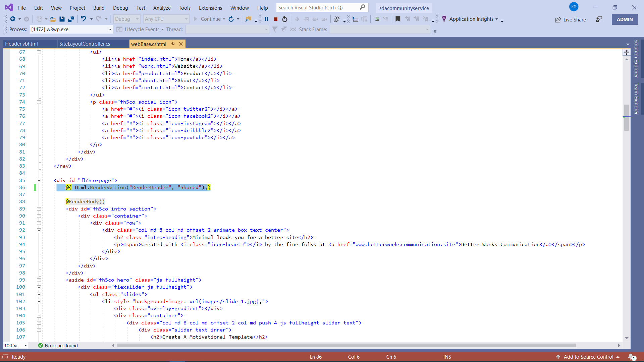Open the Continue button dropdown arrow
644x362 pixels.
[224, 19]
